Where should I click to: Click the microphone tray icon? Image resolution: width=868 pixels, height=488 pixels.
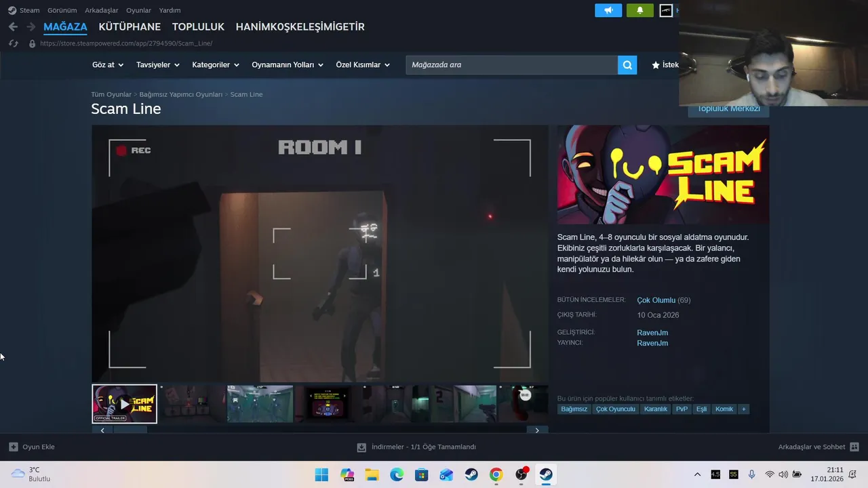(x=751, y=474)
